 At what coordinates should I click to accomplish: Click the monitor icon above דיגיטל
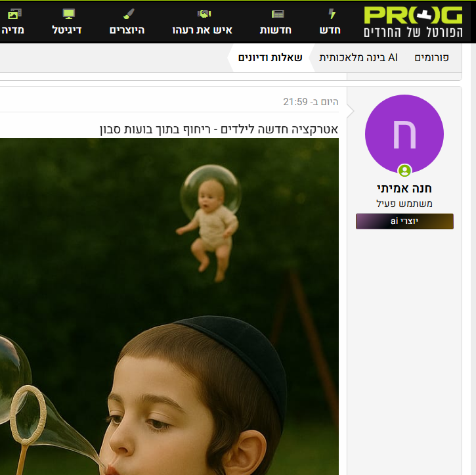[68, 14]
